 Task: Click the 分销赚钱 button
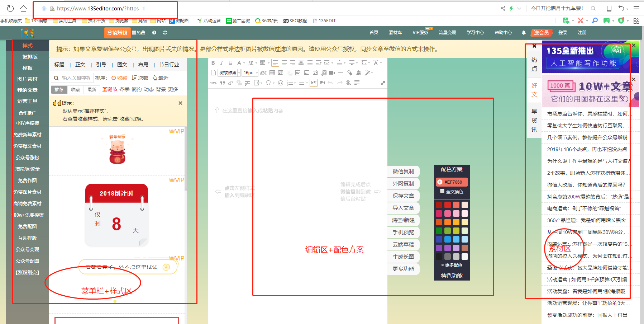(x=117, y=33)
